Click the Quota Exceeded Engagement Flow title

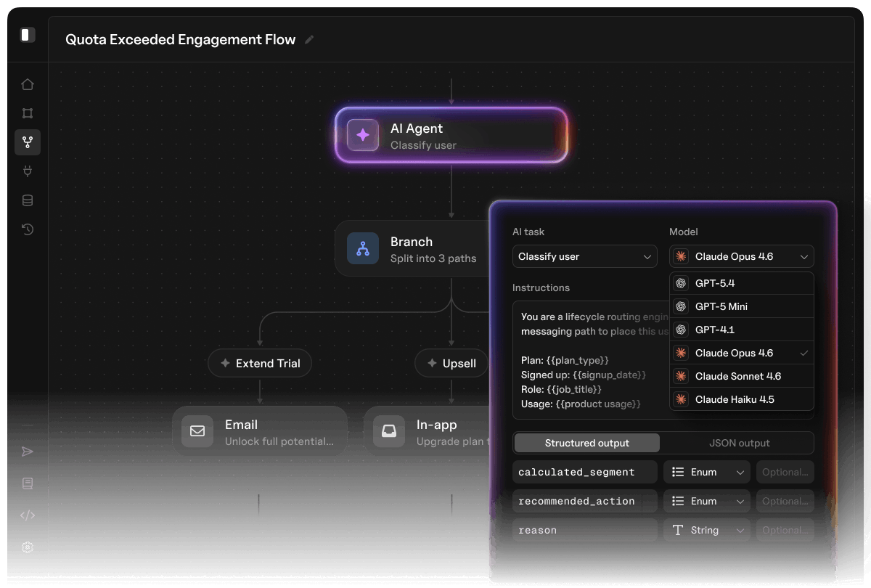click(x=181, y=40)
